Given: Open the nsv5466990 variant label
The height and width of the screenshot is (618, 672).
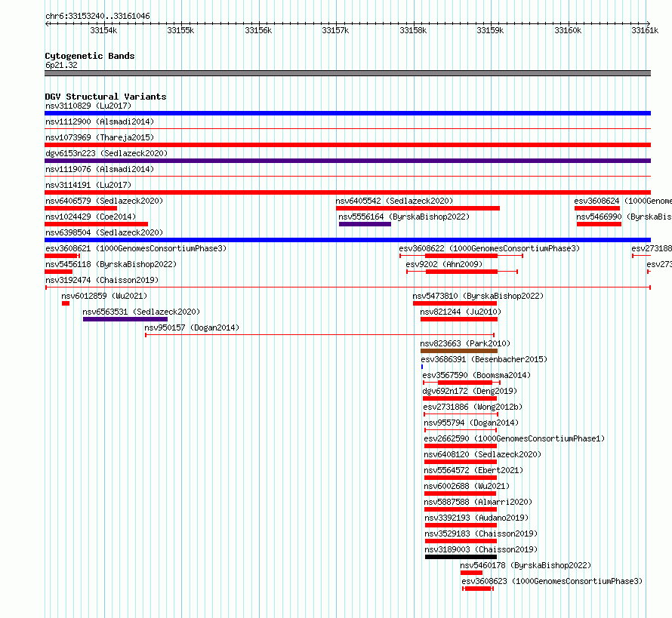Looking at the screenshot, I should pyautogui.click(x=624, y=217).
